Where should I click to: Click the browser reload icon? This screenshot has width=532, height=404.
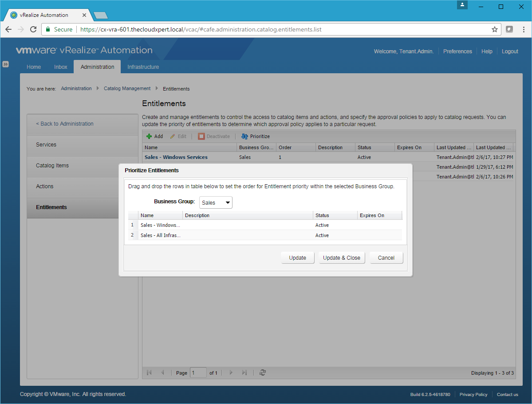coord(33,29)
